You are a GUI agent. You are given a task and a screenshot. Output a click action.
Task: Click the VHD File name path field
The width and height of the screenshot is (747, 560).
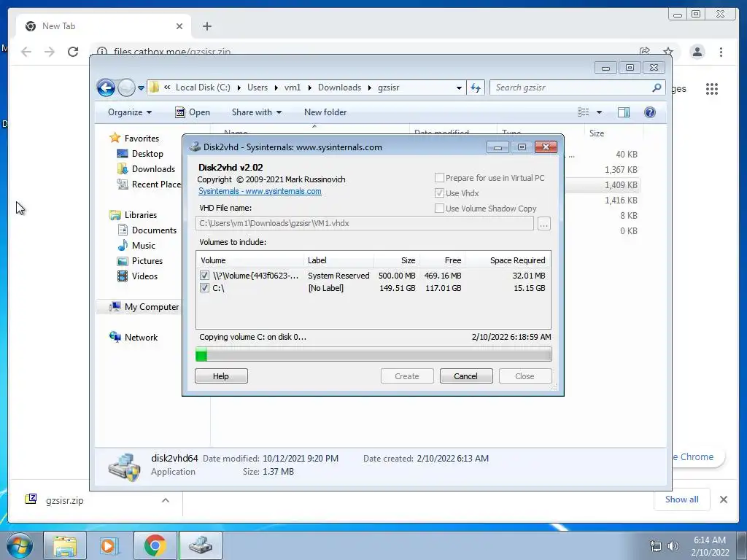[x=365, y=223]
